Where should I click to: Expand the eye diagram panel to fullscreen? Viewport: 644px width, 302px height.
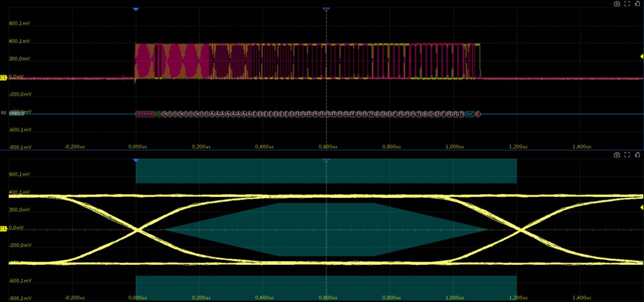pyautogui.click(x=627, y=155)
